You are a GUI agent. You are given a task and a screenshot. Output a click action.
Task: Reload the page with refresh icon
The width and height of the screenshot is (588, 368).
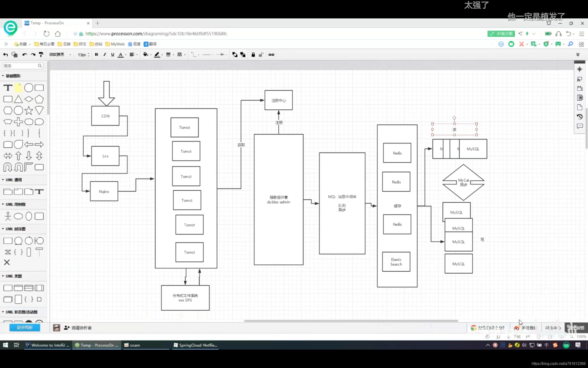pyautogui.click(x=46, y=34)
